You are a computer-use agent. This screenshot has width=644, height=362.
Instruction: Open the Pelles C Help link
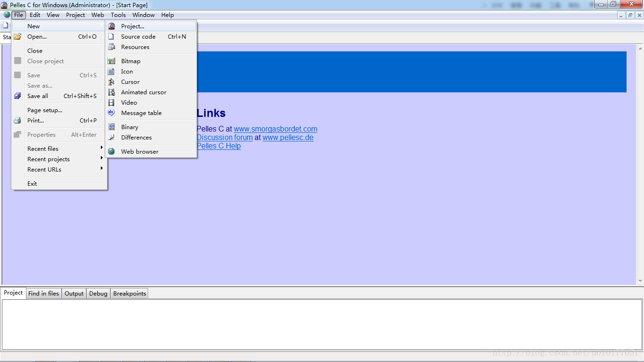[x=219, y=146]
